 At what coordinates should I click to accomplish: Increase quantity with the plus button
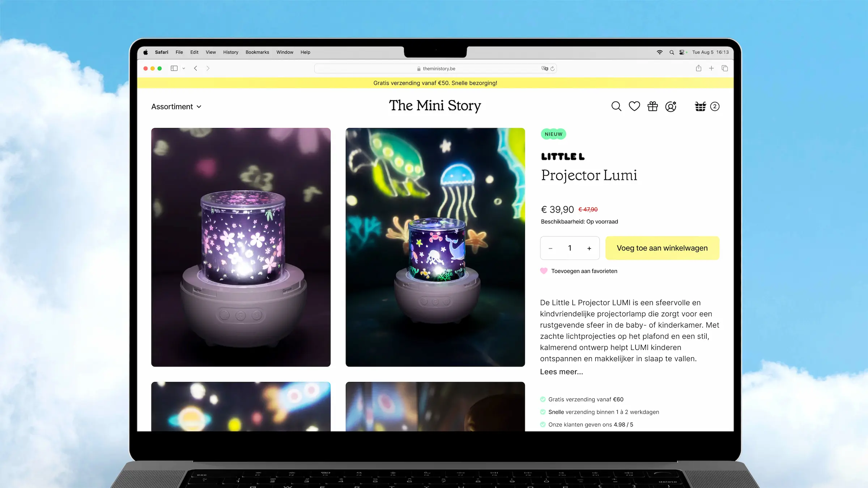(589, 248)
